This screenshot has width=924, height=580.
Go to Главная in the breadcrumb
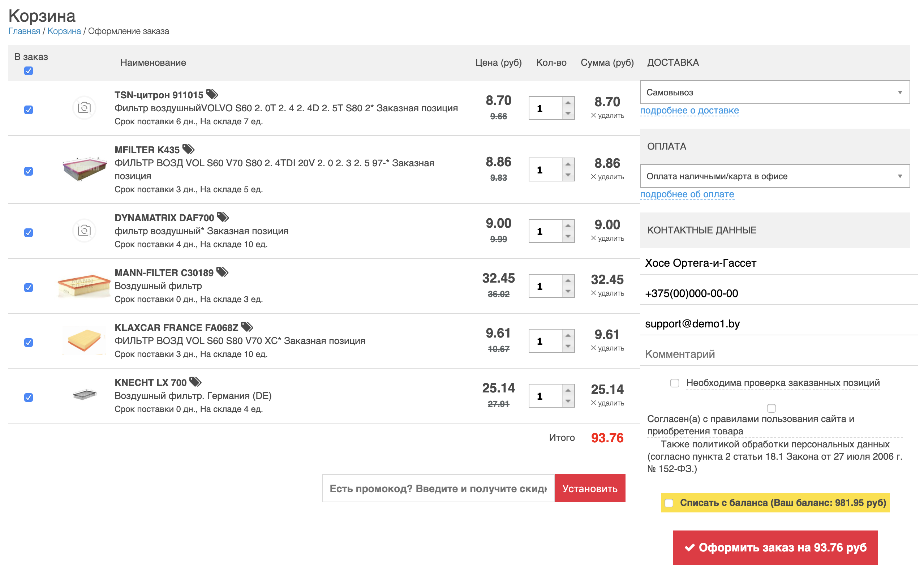[24, 31]
